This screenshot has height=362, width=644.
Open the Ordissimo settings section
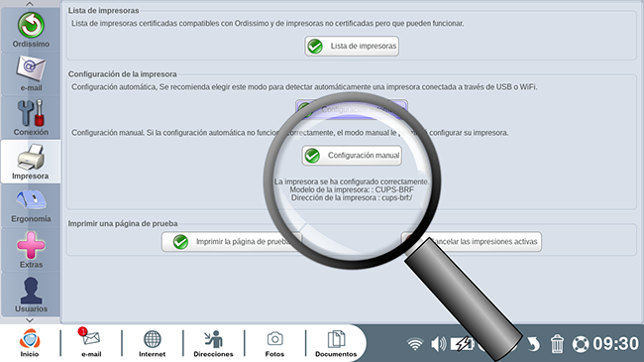click(x=31, y=30)
